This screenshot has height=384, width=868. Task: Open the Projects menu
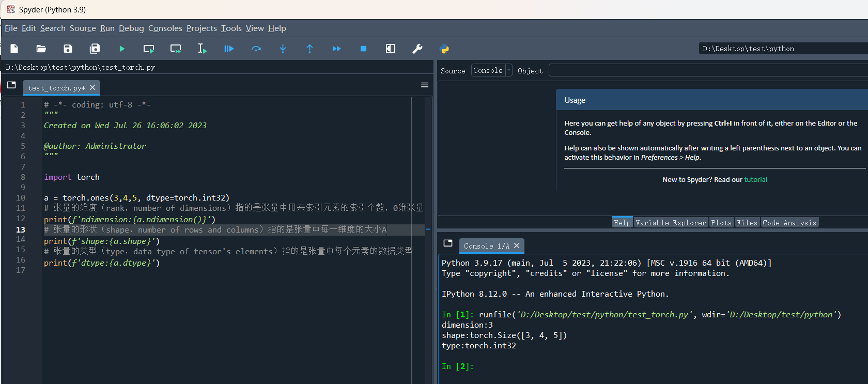pos(202,28)
